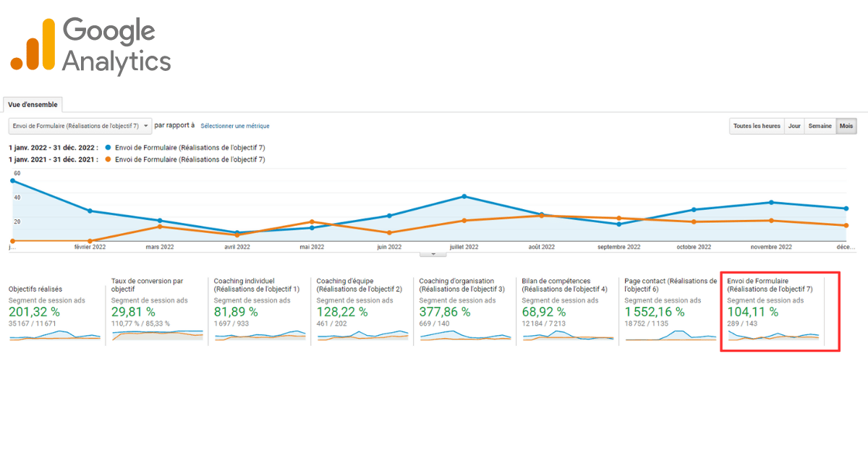868x456 pixels.
Task: Click the Objectifs réalisés sparkline chart
Action: [54, 335]
